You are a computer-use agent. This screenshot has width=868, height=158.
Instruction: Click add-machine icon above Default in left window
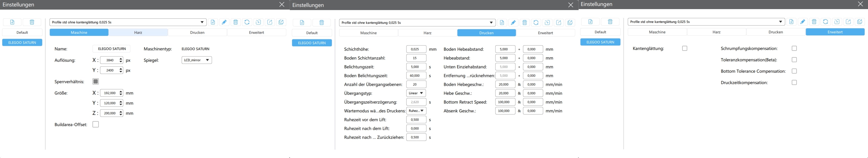[x=12, y=22]
